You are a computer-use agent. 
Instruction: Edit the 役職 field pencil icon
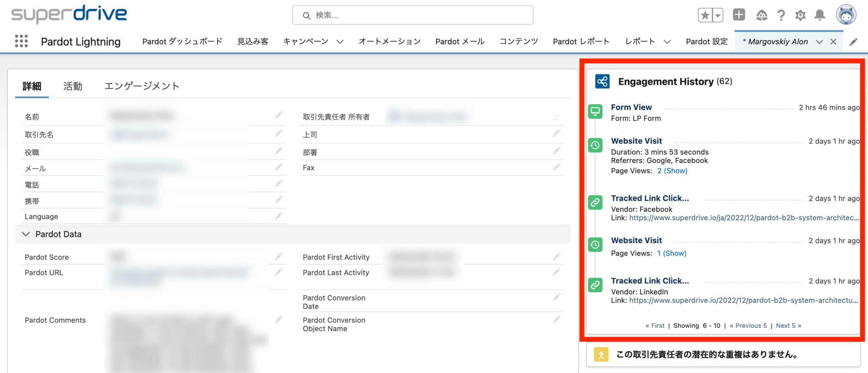point(279,151)
